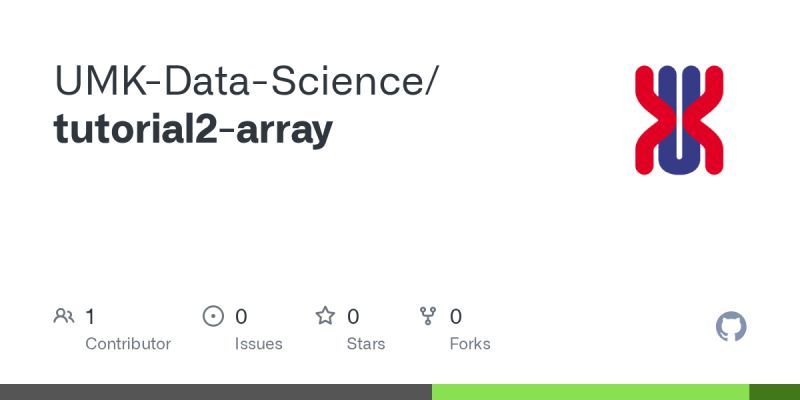Click the GitHub octocat logo
800x400 pixels.
point(731,327)
